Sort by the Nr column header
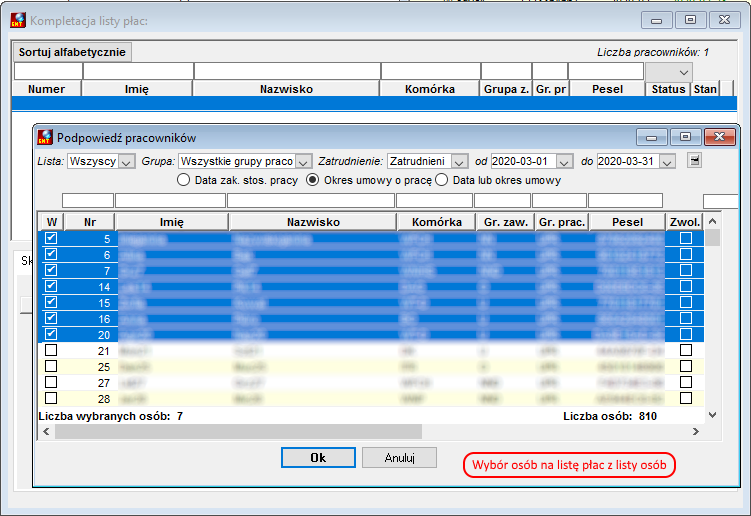This screenshot has height=516, width=751. 90,222
